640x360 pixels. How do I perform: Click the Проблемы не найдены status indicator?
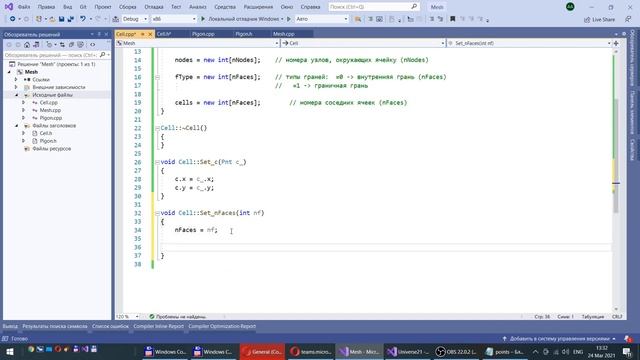coord(178,317)
